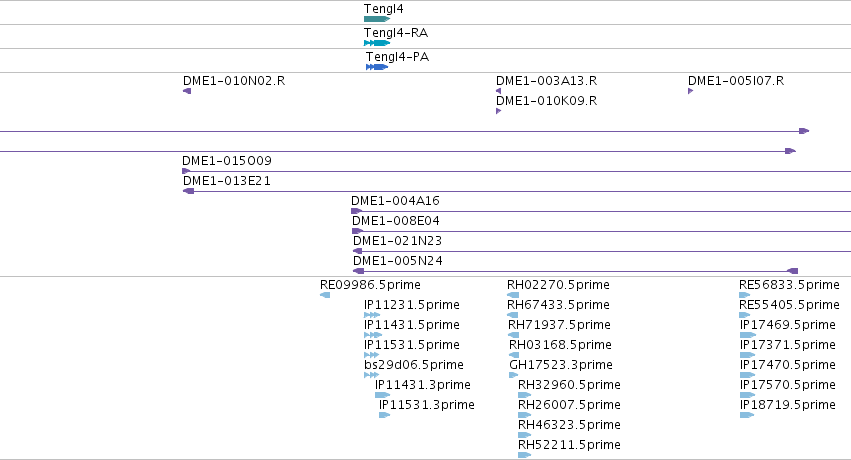This screenshot has height=460, width=851.
Task: Select the bs29d06.5prime label
Action: 414,365
